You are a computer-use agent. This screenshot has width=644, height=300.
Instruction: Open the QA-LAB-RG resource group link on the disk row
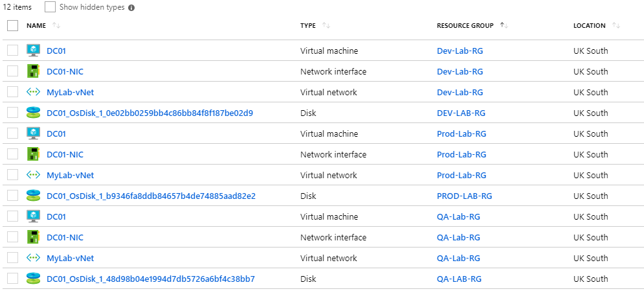click(459, 279)
